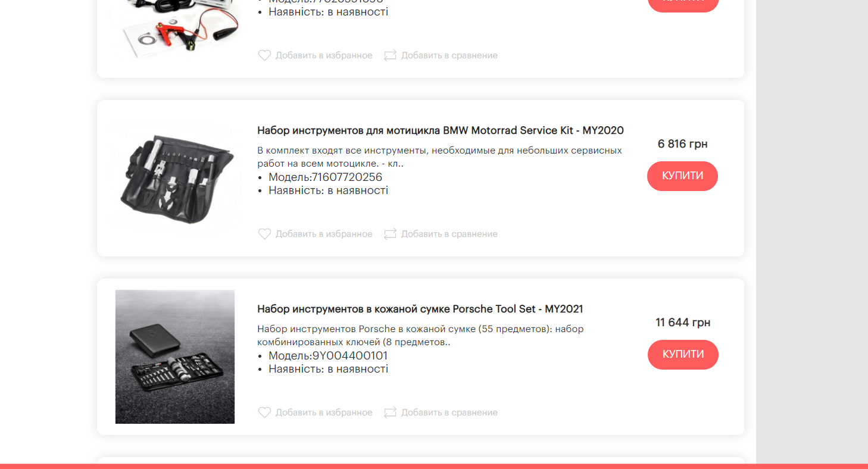Image resolution: width=868 pixels, height=469 pixels.
Task: Click heart icon for Porsche Tool Set
Action: [264, 412]
